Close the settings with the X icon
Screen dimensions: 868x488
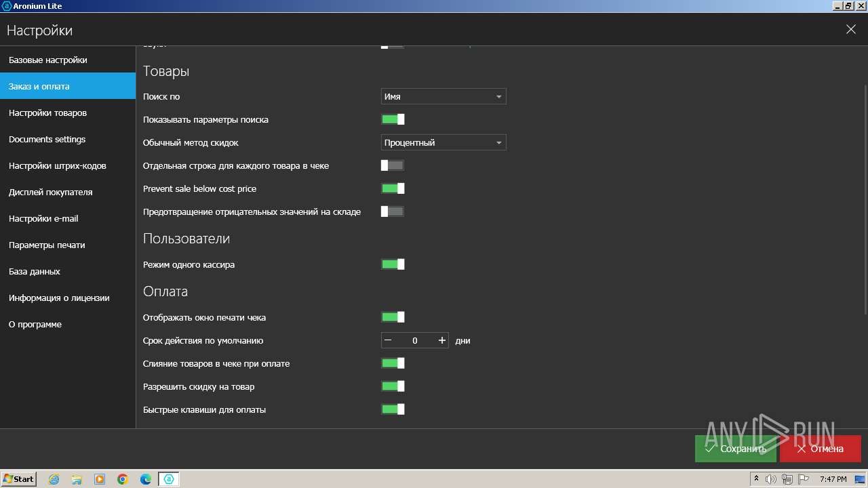click(850, 30)
